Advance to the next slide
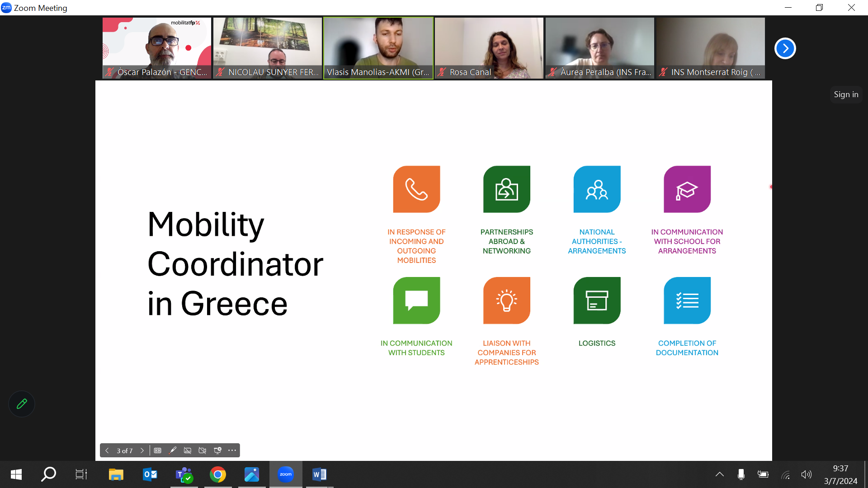 [142, 450]
